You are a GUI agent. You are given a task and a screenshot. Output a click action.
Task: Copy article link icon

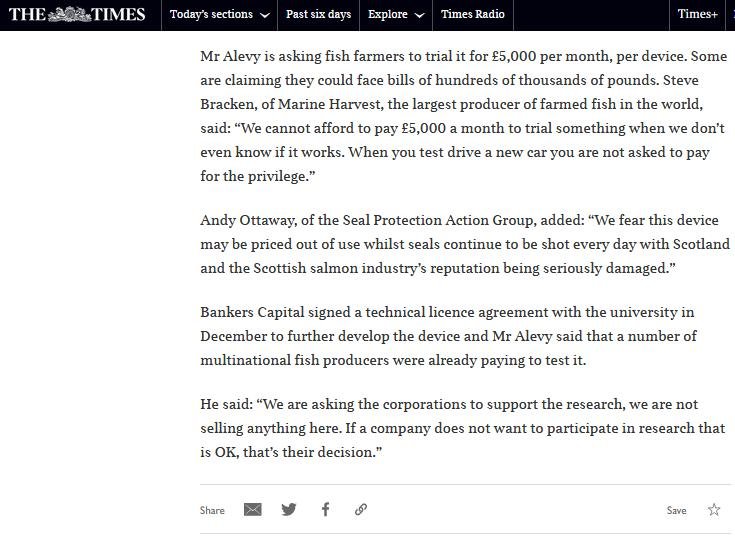pyautogui.click(x=361, y=509)
